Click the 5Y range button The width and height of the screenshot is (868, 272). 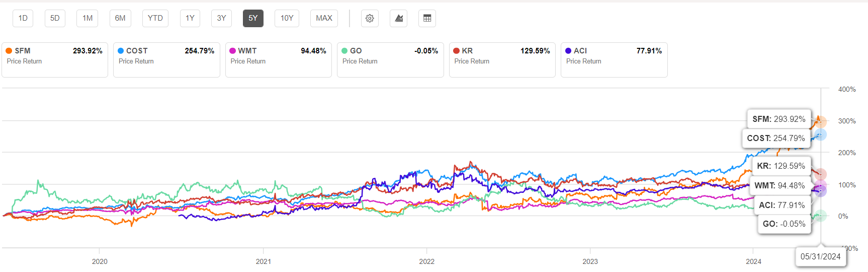click(253, 19)
